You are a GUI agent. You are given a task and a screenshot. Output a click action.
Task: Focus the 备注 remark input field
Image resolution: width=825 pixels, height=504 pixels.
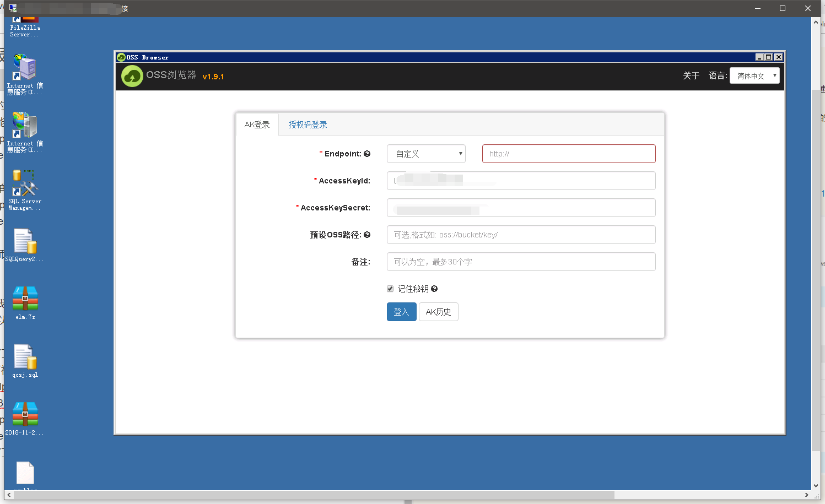521,262
